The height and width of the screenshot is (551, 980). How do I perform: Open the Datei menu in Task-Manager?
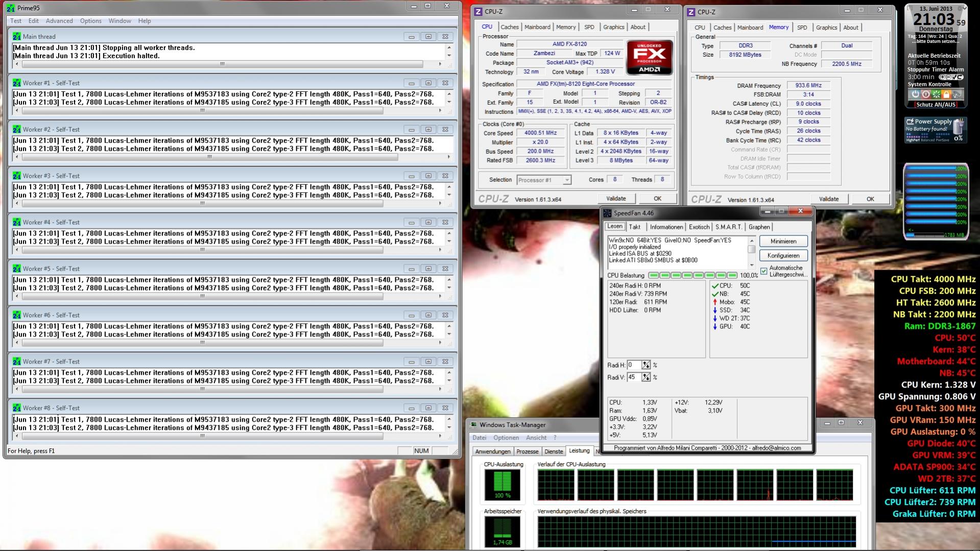pyautogui.click(x=480, y=438)
